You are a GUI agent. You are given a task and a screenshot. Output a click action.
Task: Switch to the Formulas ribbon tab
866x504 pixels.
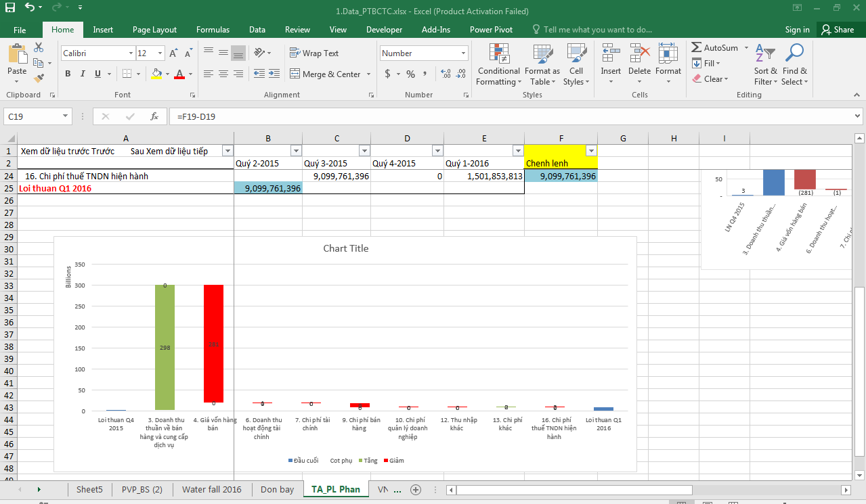pos(213,30)
